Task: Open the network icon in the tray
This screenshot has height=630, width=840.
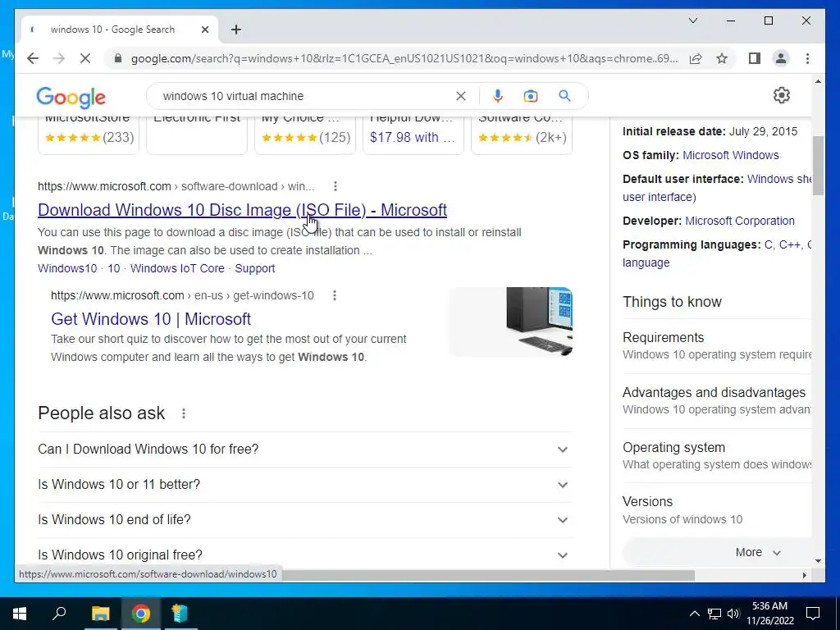Action: point(714,614)
